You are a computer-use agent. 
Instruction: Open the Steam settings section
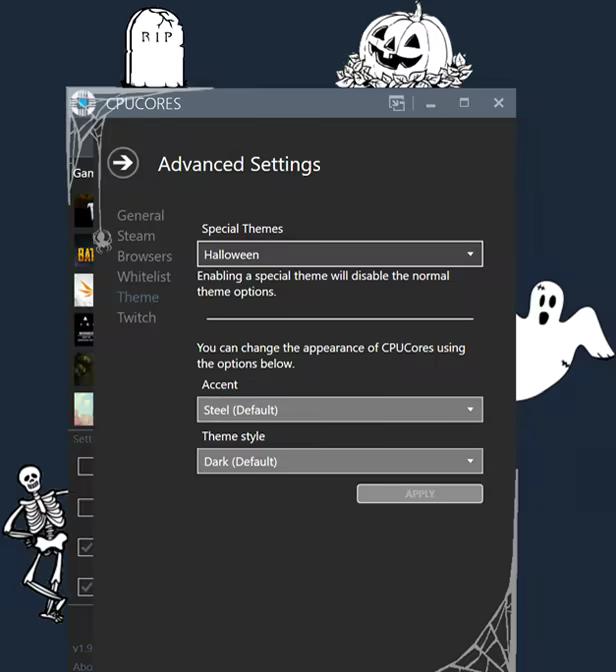click(136, 236)
